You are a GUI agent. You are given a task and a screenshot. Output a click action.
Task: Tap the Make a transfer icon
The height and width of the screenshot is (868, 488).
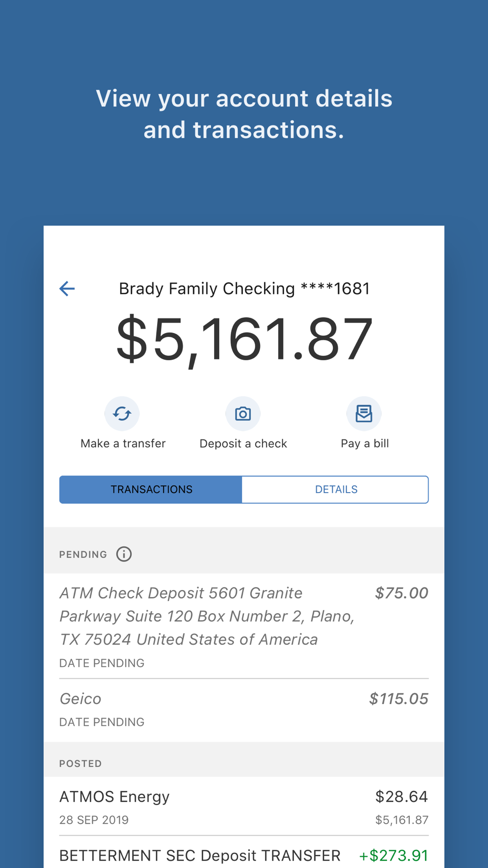tap(122, 413)
